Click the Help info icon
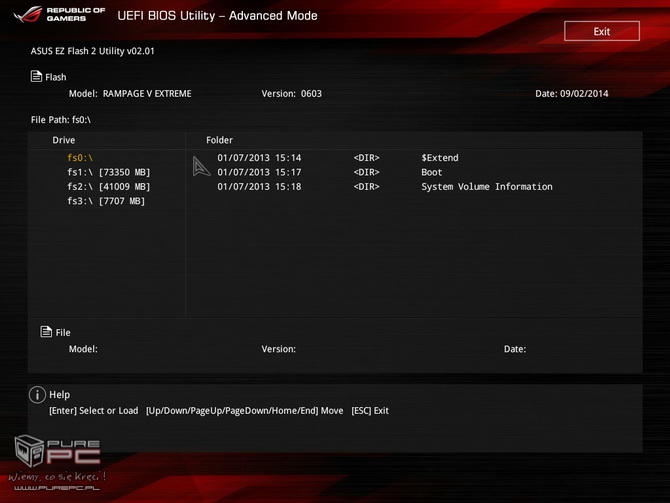The width and height of the screenshot is (670, 503). (37, 394)
